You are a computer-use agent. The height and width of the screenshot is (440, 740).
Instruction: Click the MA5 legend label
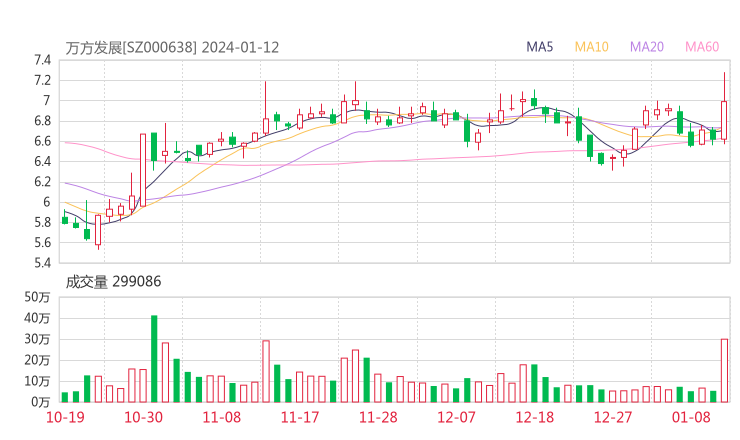[x=539, y=47]
